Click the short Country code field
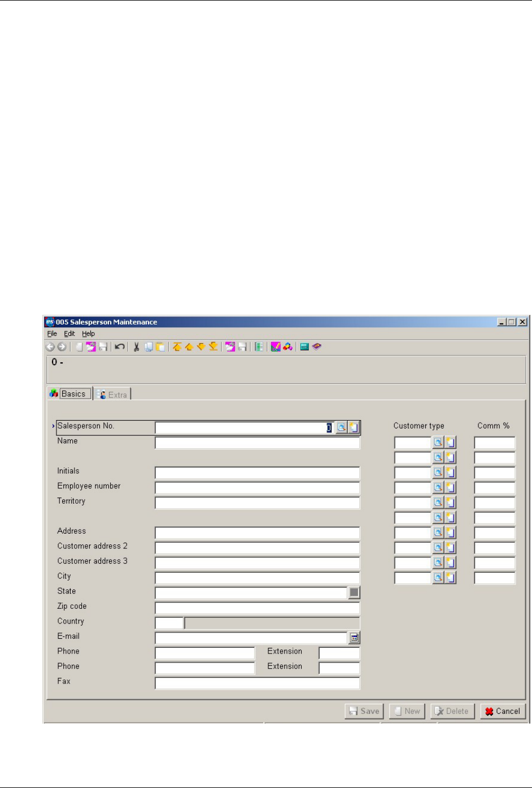Viewport: 532px width, 788px height. pyautogui.click(x=169, y=624)
